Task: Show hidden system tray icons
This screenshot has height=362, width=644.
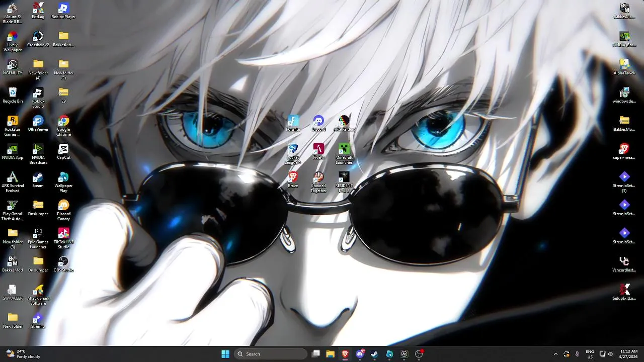Action: 555,354
